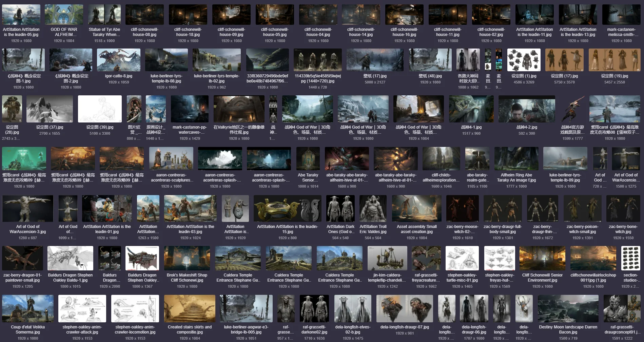Open cliff-schonewill-house-08.jpg thumbnail

tap(144, 14)
